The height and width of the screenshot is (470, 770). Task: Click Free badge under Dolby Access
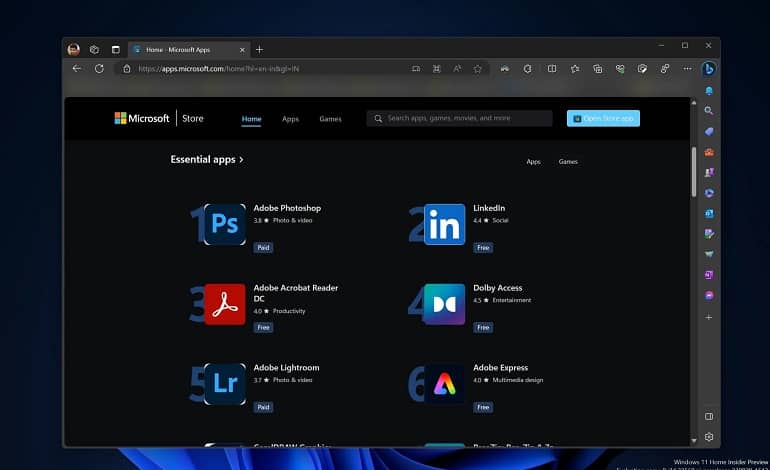[x=483, y=328]
